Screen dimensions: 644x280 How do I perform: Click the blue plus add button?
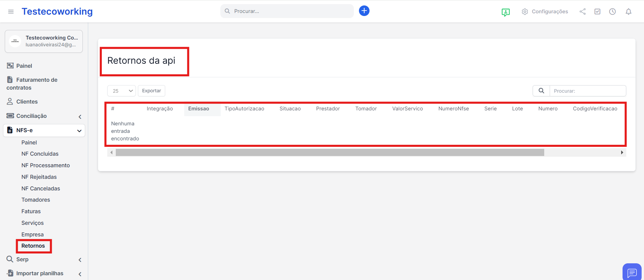364,11
